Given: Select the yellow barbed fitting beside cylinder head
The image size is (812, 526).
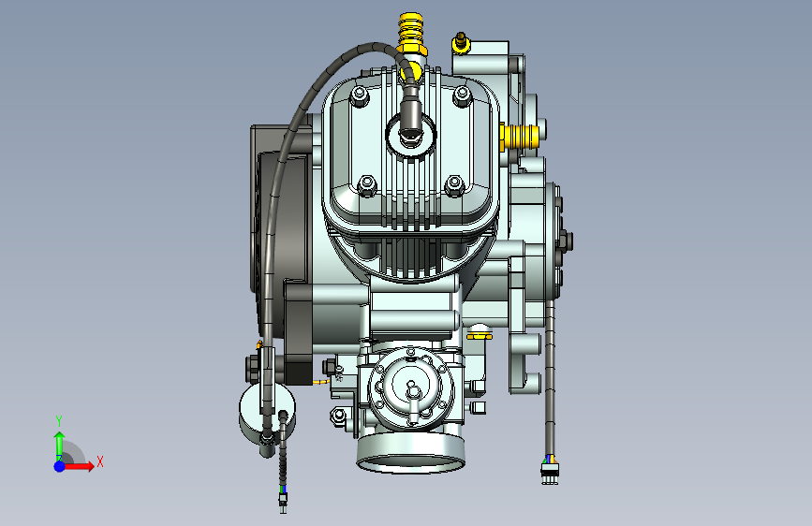Looking at the screenshot, I should coord(518,138).
